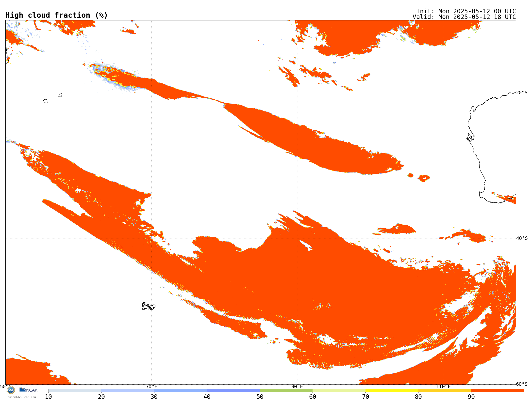Click the 20–30 light blue colorbar segment
This screenshot has height=400, width=532.
128,391
